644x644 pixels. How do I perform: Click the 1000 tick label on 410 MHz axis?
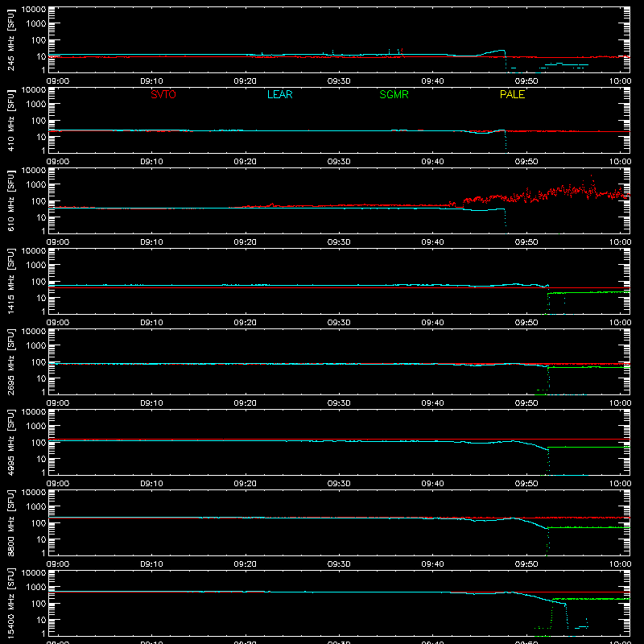pos(36,104)
